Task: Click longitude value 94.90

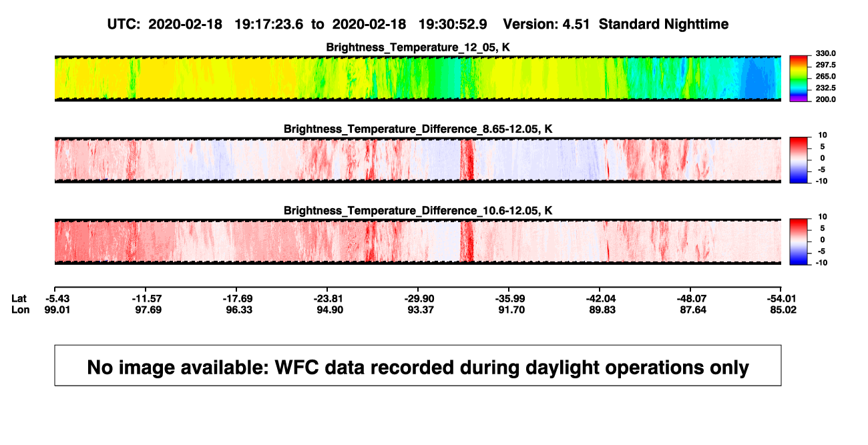Action: click(331, 310)
